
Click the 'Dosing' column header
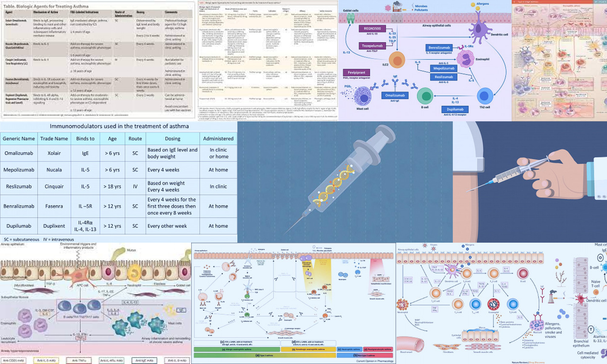pyautogui.click(x=173, y=139)
